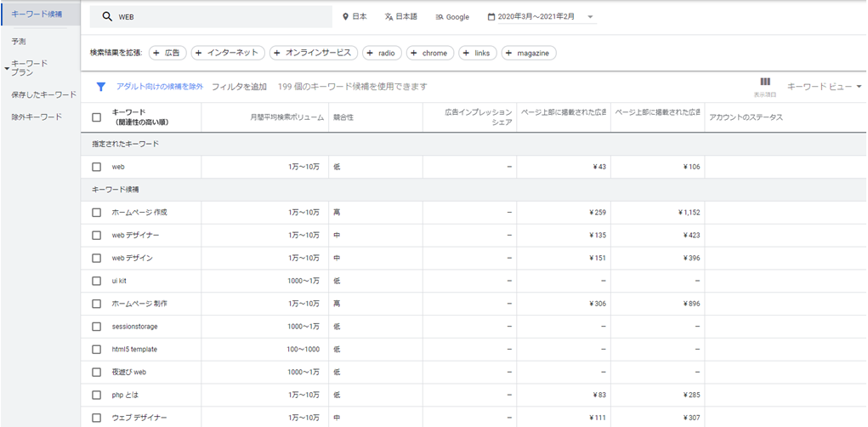Click the blue filter funnel icon
Image resolution: width=868 pixels, height=427 pixels.
101,87
